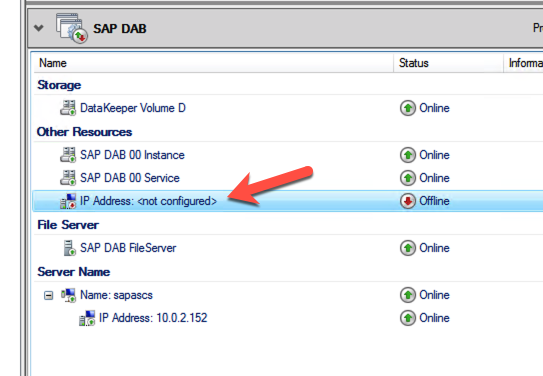Click the SAP DAB 00 Service resource icon
The height and width of the screenshot is (376, 543).
pyautogui.click(x=68, y=178)
